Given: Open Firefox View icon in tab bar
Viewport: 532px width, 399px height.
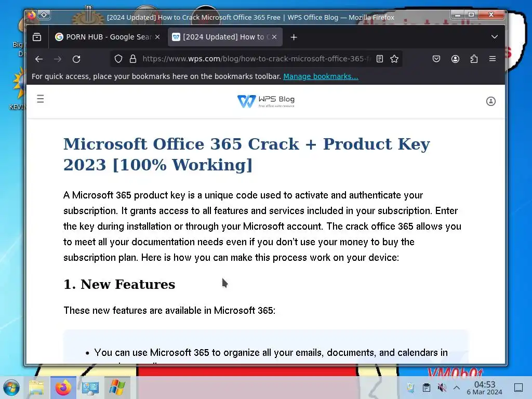Looking at the screenshot, I should point(37,37).
